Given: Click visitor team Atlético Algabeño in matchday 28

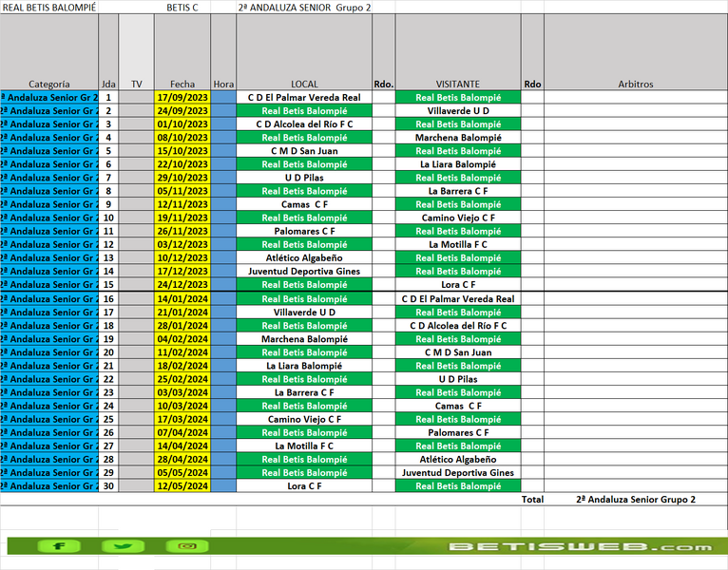Looking at the screenshot, I should (458, 460).
